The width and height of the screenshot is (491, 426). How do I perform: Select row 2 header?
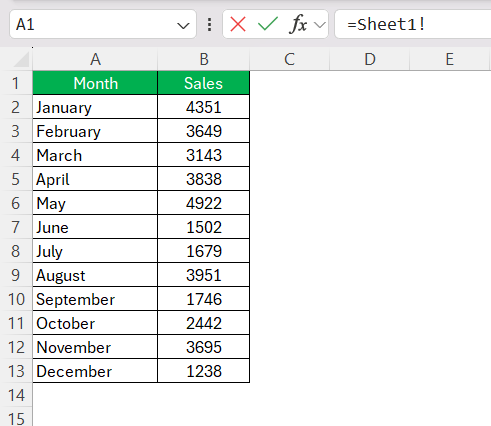click(16, 107)
